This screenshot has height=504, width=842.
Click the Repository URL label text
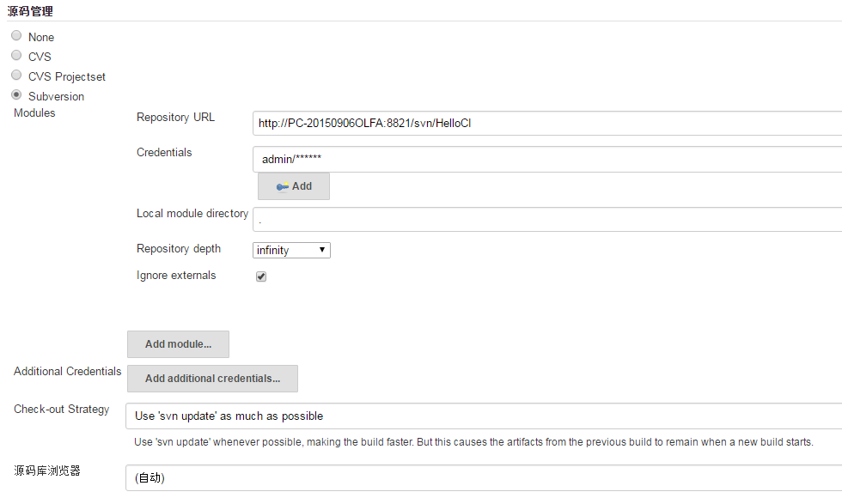click(x=175, y=118)
